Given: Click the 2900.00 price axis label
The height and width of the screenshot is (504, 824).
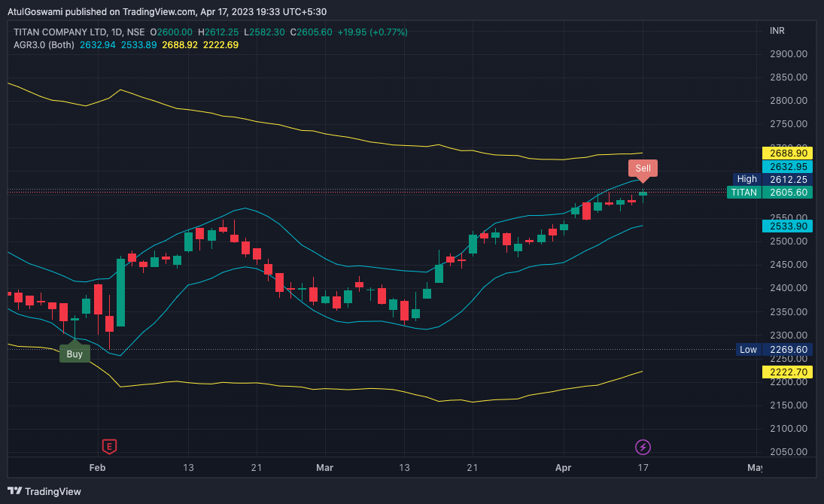Looking at the screenshot, I should (789, 53).
